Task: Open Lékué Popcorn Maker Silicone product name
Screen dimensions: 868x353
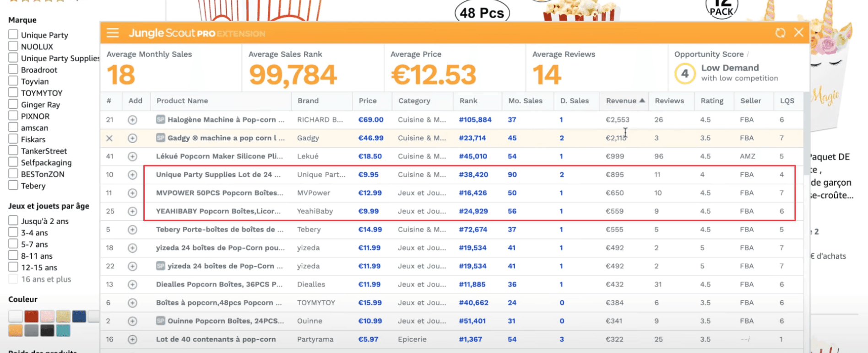Action: point(219,156)
